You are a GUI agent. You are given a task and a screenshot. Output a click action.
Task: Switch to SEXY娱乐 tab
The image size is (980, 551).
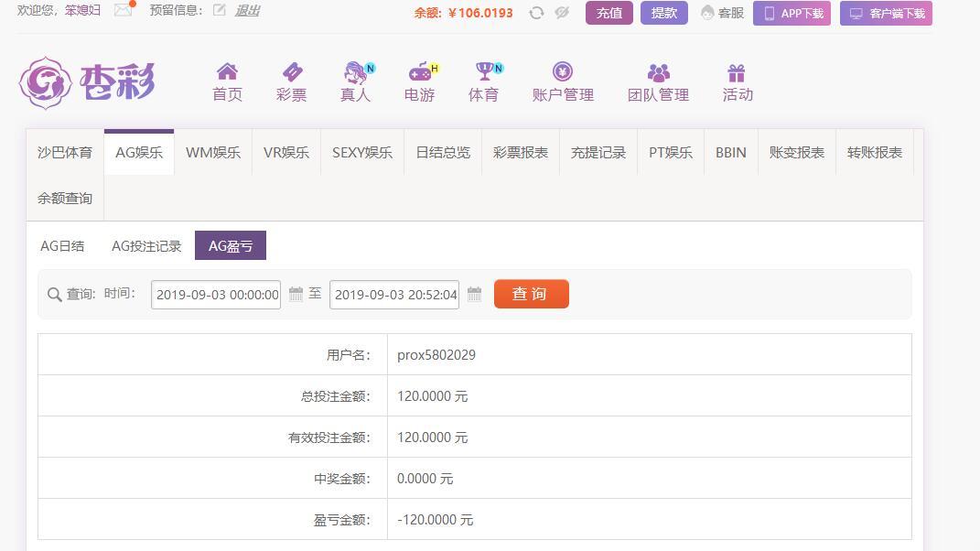click(x=362, y=153)
